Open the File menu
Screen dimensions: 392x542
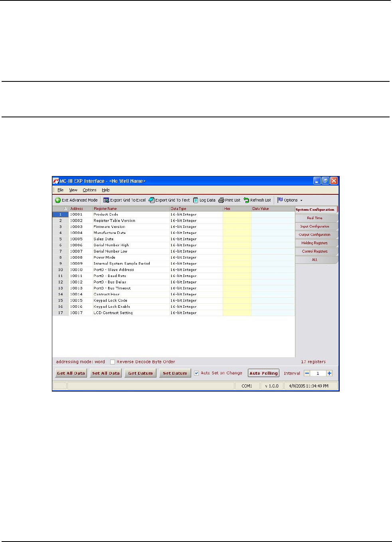61,190
